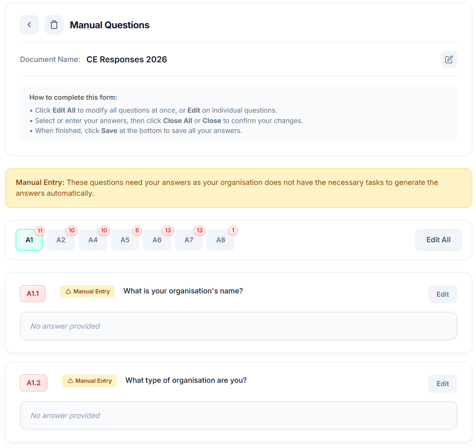Click the A1.1 question number badge
This screenshot has width=476, height=448.
coord(33,294)
